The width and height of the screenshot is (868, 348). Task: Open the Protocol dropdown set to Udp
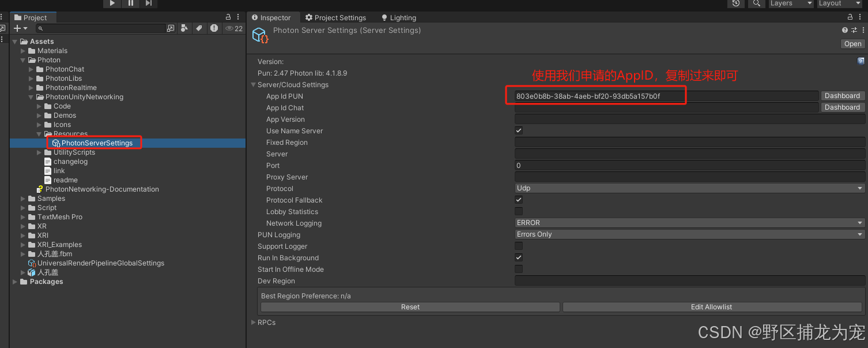[689, 188]
